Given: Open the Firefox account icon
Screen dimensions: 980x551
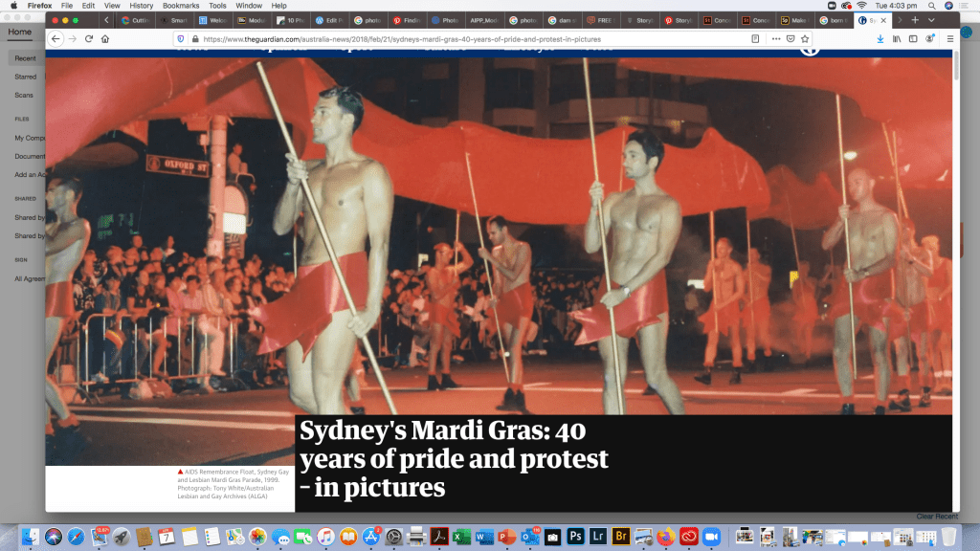Looking at the screenshot, I should coord(930,38).
